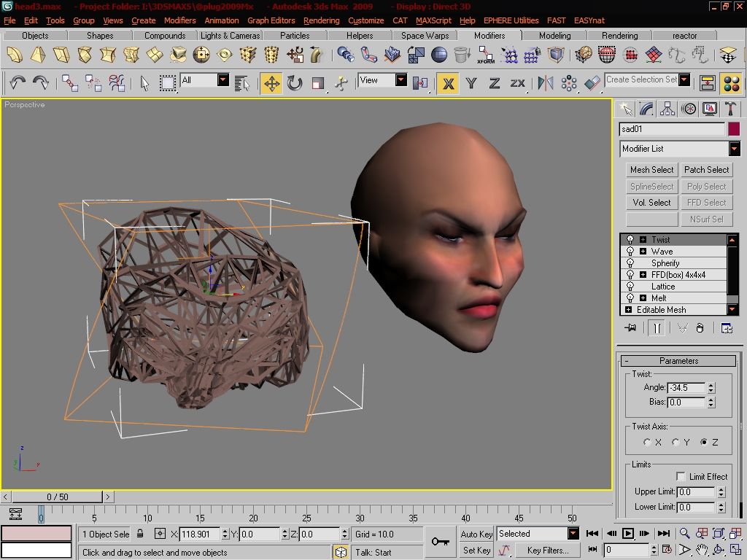
Task: Toggle the Wave modifier light bulb
Action: [630, 251]
